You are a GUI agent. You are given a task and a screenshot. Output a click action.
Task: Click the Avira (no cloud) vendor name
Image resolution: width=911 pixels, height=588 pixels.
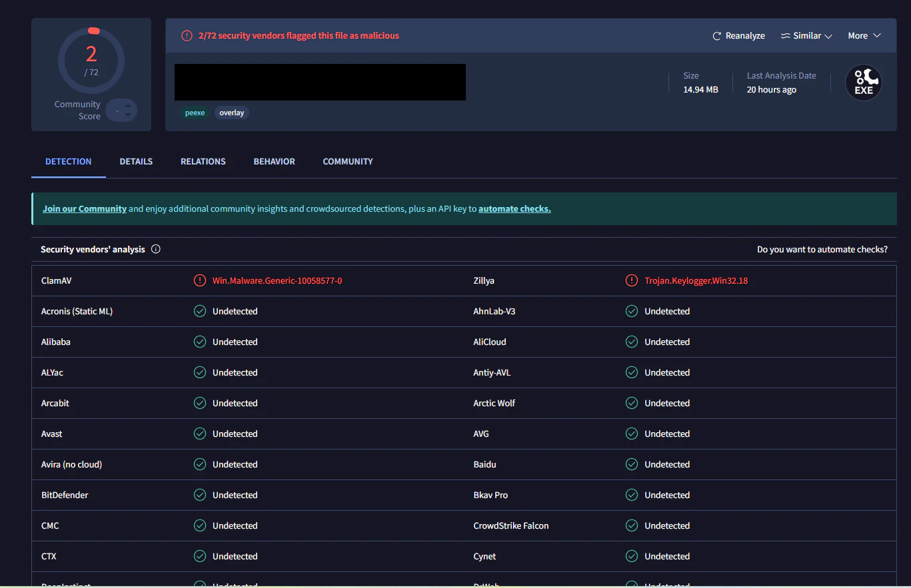[x=71, y=464]
